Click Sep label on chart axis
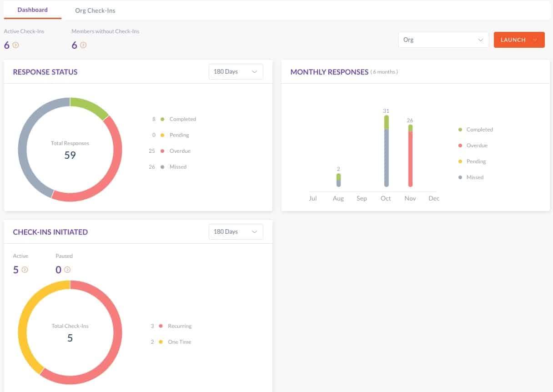The image size is (553, 392). (x=362, y=198)
